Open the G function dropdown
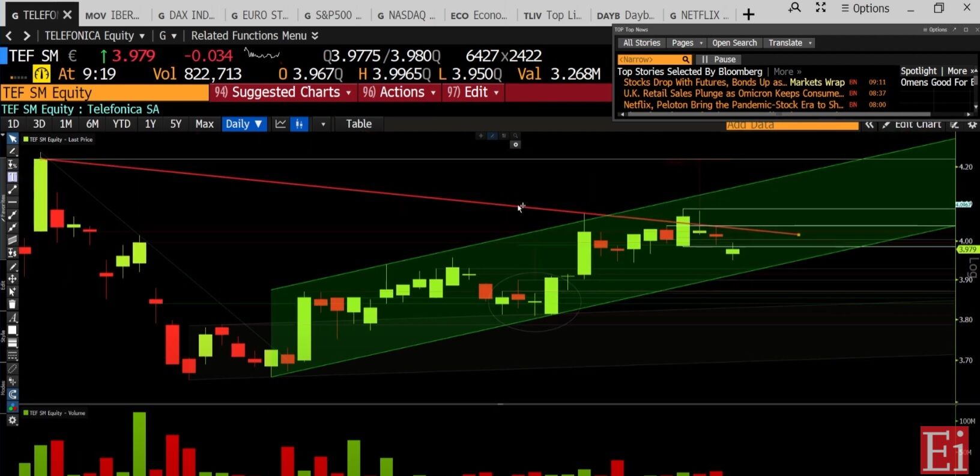 pos(168,36)
